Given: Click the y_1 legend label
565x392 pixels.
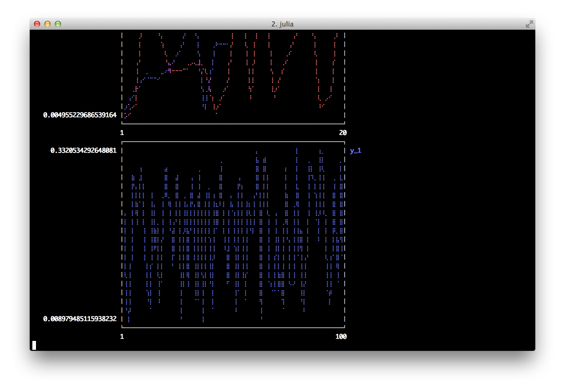Looking at the screenshot, I should click(x=355, y=150).
